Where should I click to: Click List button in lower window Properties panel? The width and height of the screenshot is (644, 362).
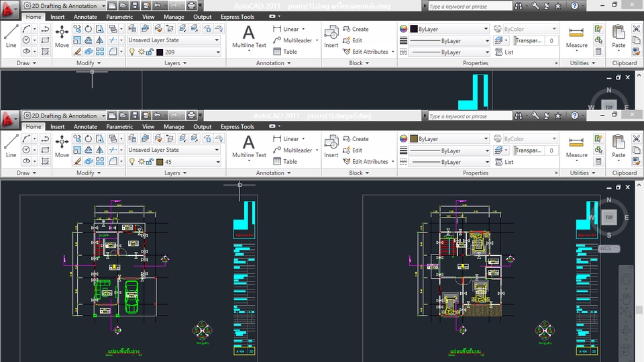504,162
